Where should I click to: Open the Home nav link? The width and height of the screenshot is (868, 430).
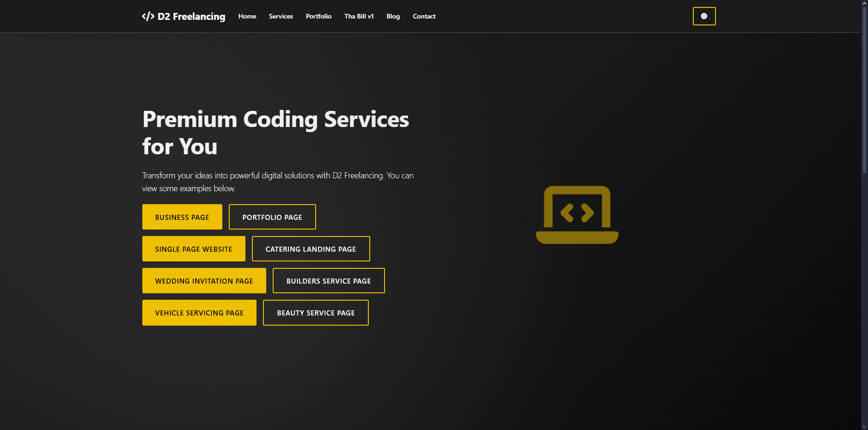tap(247, 16)
